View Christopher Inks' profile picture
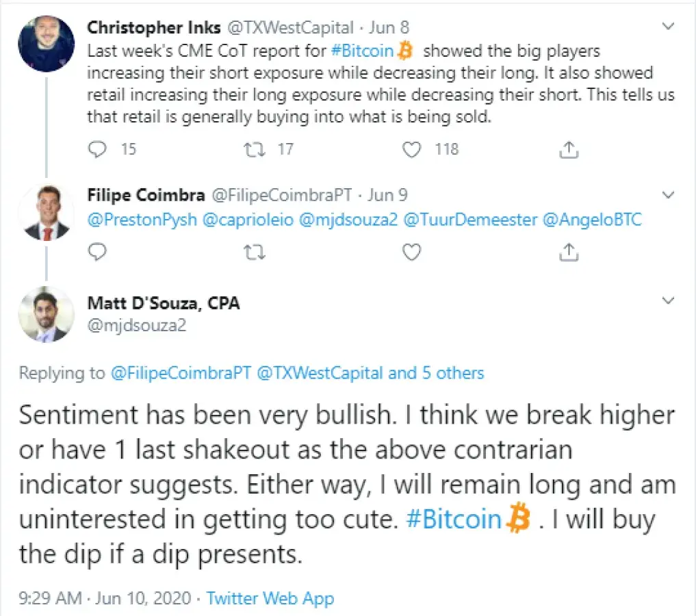696x616 pixels. pos(46,43)
